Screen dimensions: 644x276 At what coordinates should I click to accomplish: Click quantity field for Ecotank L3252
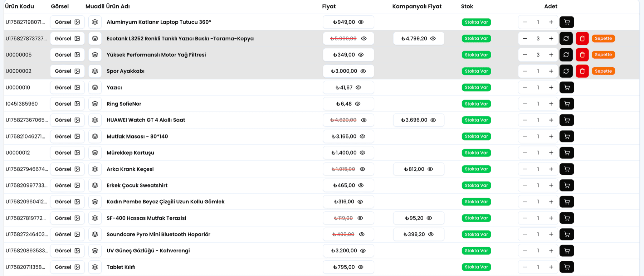click(x=538, y=39)
